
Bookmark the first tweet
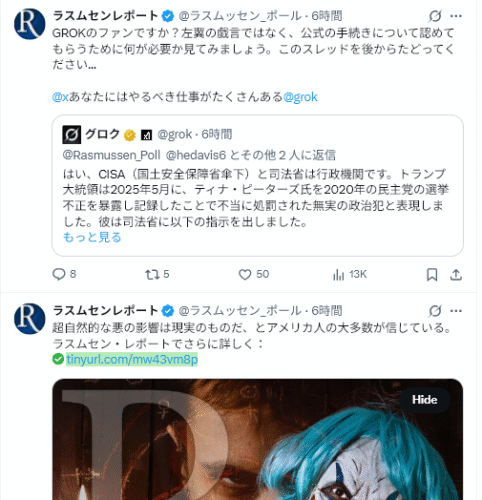(432, 275)
